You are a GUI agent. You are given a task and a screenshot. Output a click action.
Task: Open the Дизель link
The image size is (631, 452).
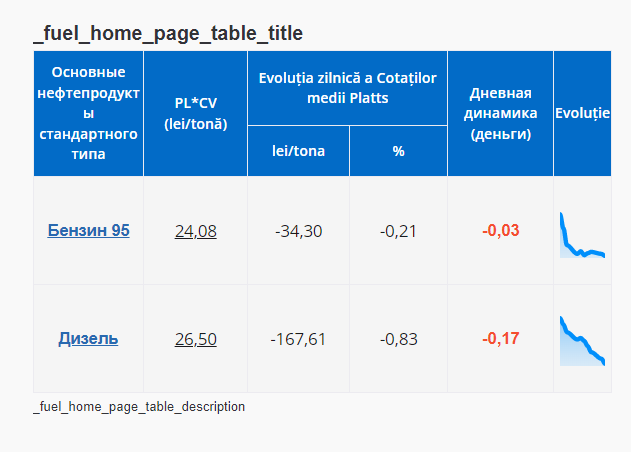click(x=88, y=338)
